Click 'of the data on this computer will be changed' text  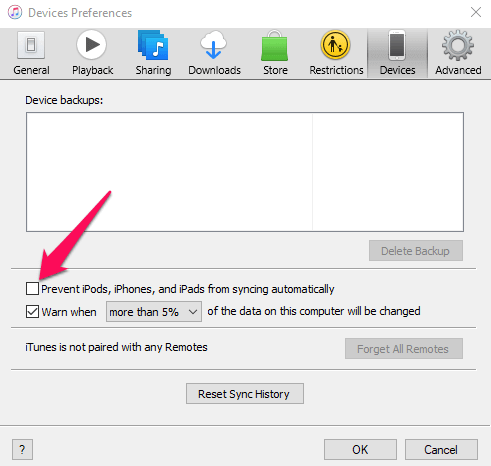coord(314,311)
